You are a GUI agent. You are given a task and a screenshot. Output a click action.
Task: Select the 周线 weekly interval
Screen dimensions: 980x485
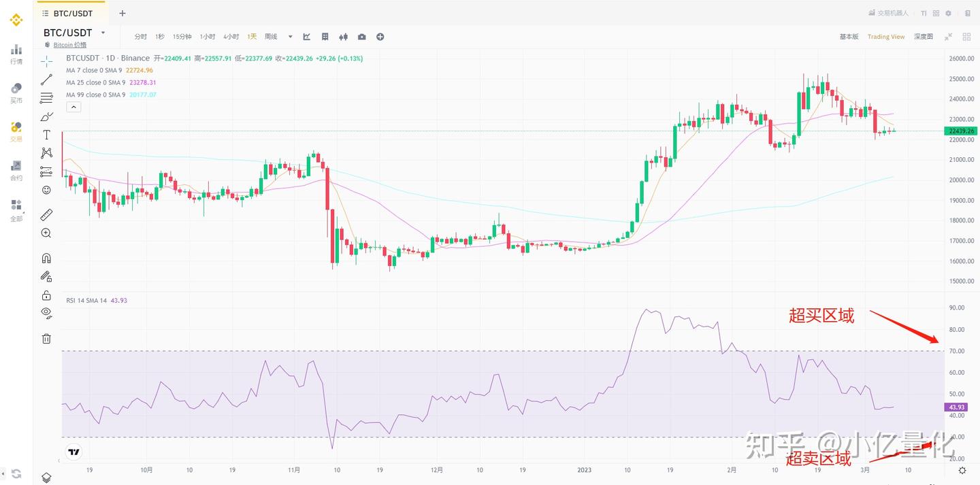(x=271, y=37)
